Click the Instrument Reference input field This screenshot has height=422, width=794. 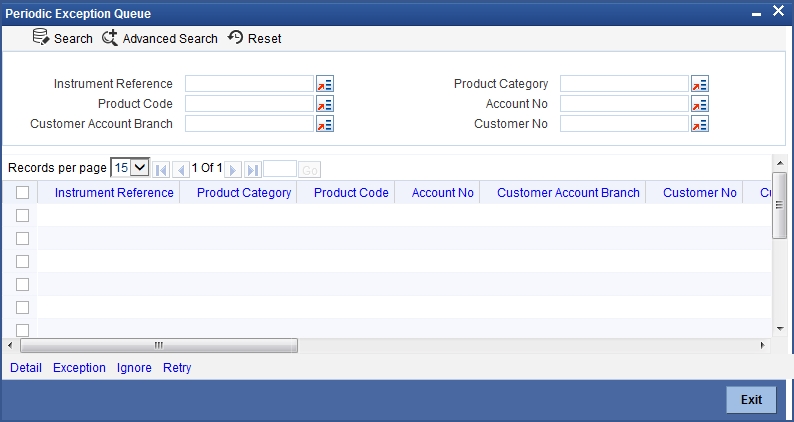coord(249,84)
